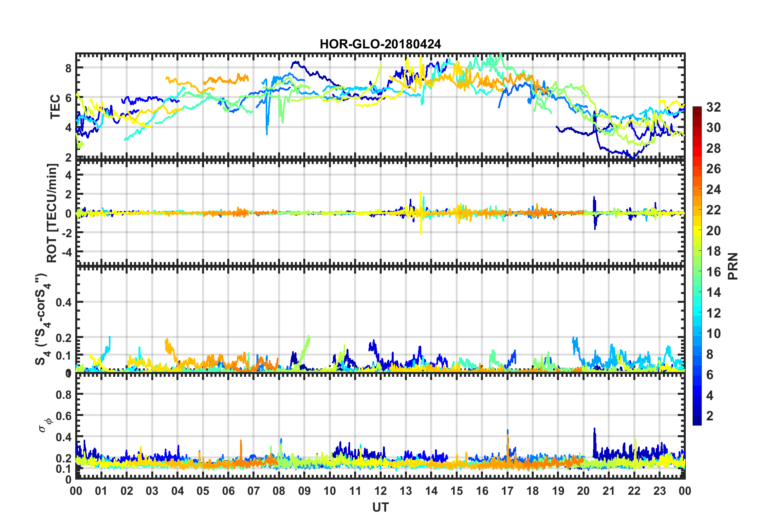Viewport: 761px width, 532px height.
Task: Click the 16 tick on PRN colorbar
Action: coord(714,272)
